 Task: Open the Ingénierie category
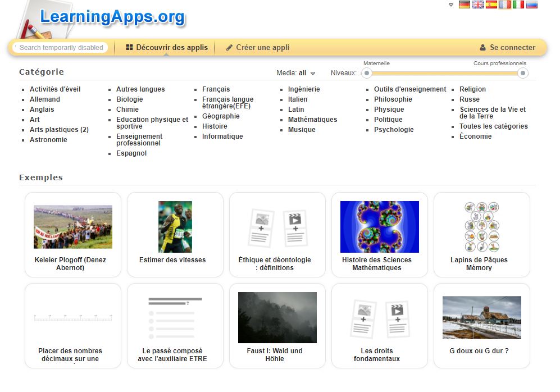point(304,89)
